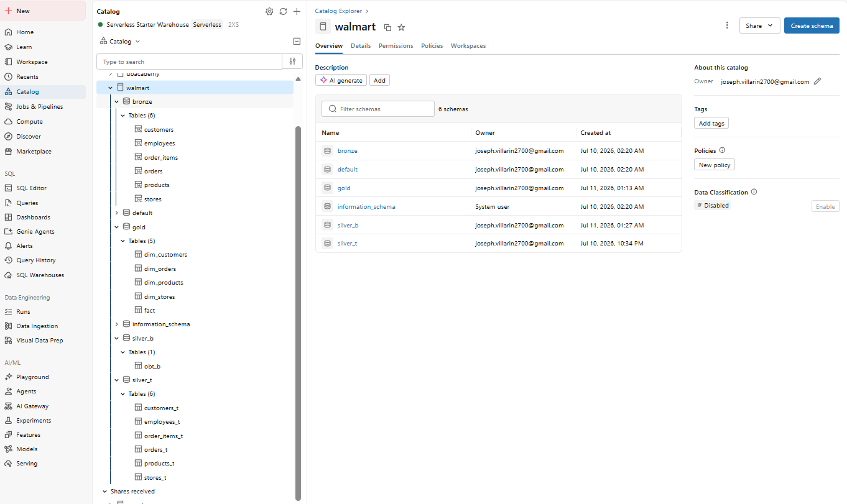Collapse the silver_t schema node
This screenshot has height=504, width=847.
pyautogui.click(x=116, y=380)
